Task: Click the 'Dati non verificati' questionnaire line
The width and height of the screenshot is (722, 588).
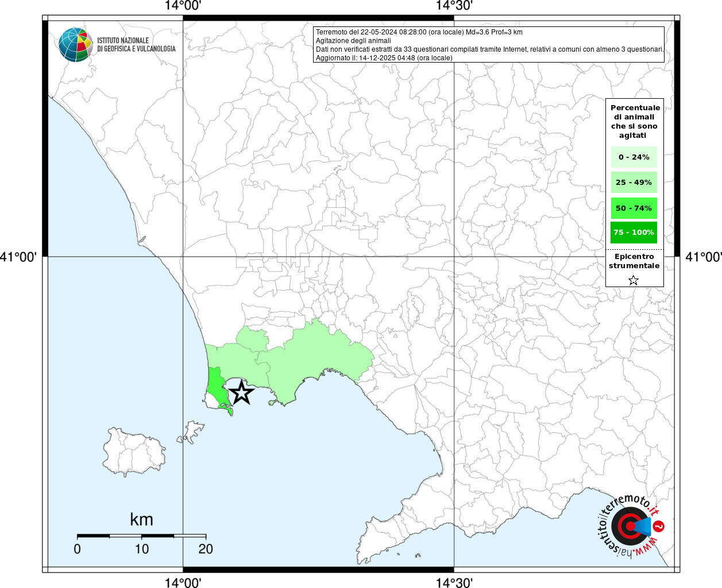Action: [489, 49]
